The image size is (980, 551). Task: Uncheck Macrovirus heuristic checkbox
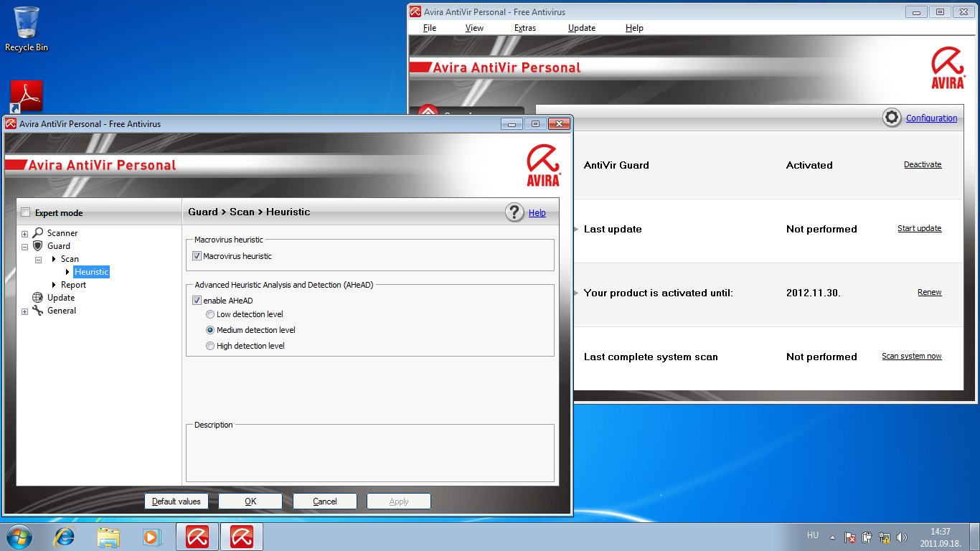click(197, 255)
